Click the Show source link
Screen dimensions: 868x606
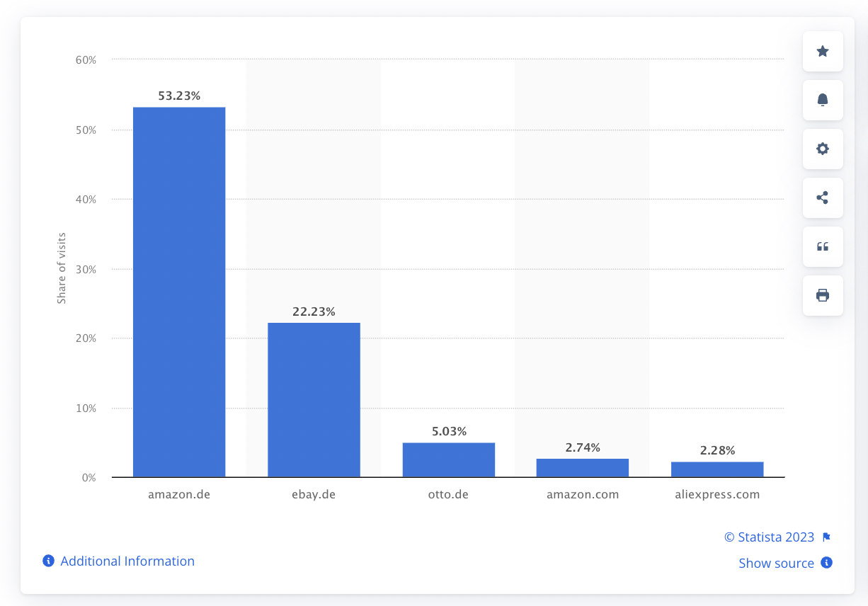[776, 564]
